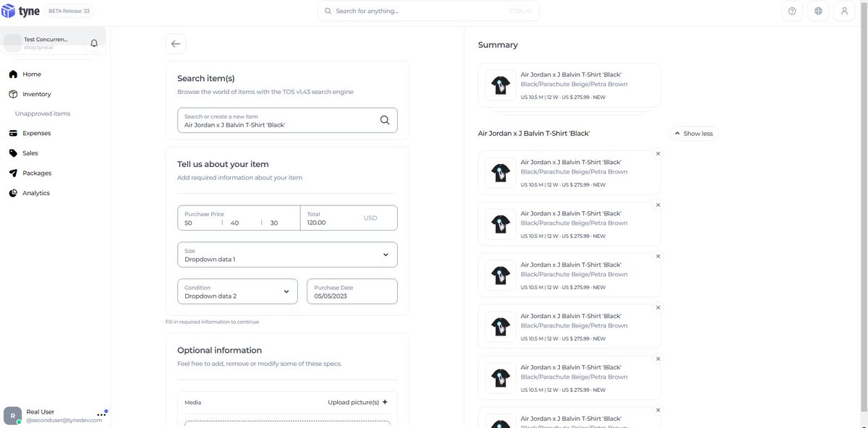Go back using the left arrow button

[176, 43]
